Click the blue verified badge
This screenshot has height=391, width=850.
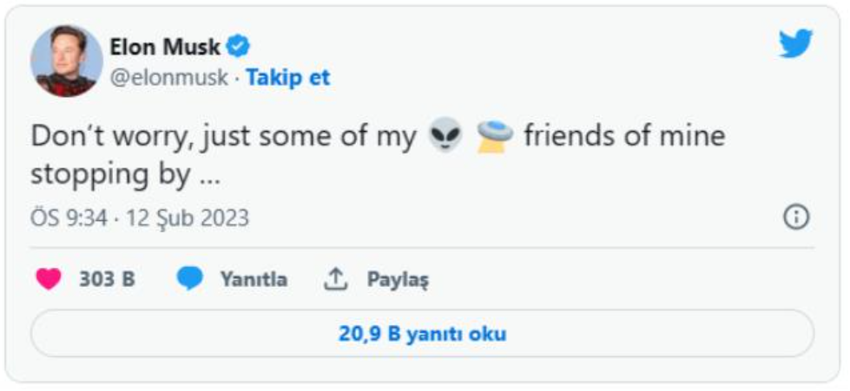(237, 47)
